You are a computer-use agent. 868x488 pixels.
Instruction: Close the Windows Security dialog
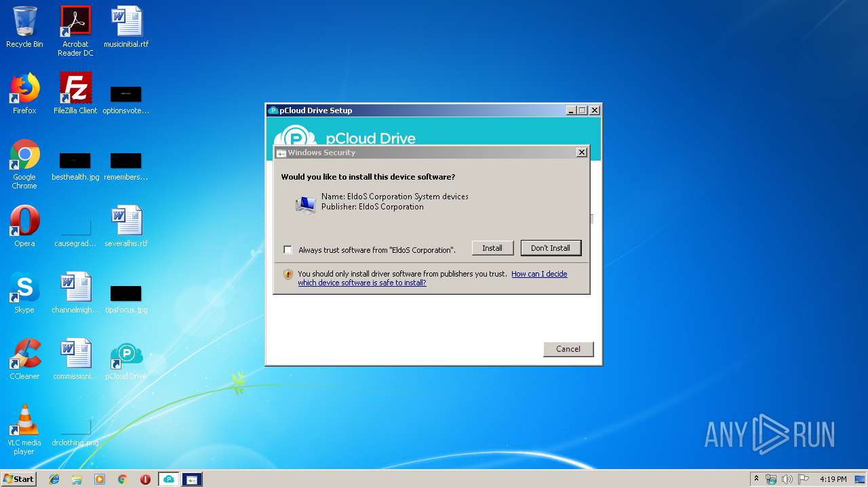coord(581,152)
